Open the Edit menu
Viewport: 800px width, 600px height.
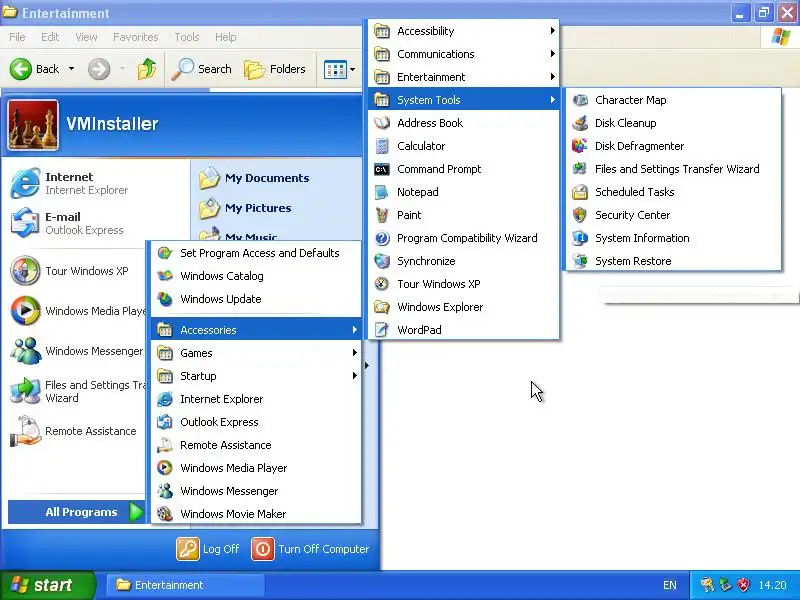(50, 37)
